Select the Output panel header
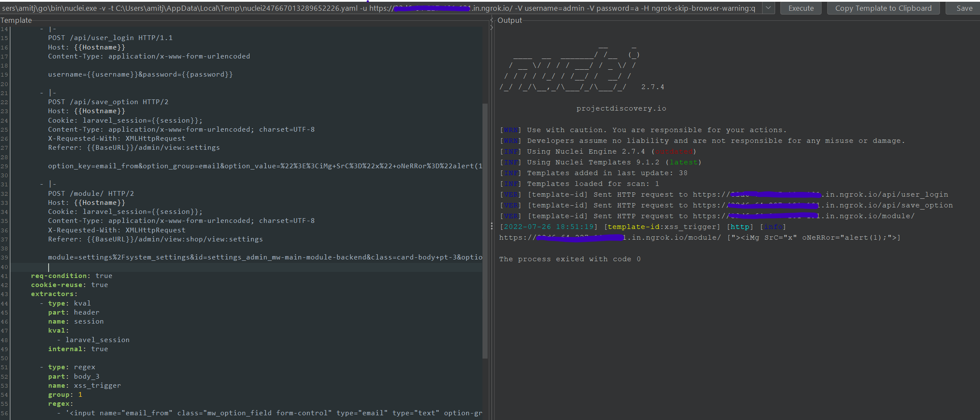Viewport: 980px width, 420px height. pyautogui.click(x=510, y=20)
